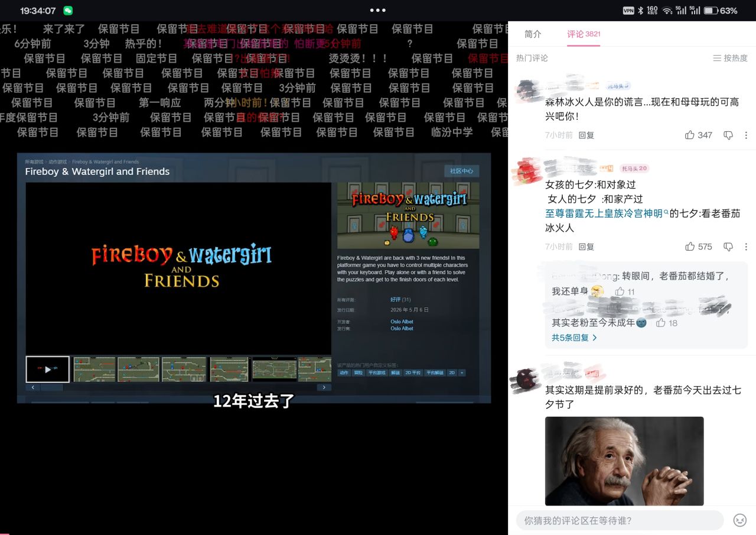
Task: Tap the 固定节目 danmaku comment
Action: coord(157,59)
